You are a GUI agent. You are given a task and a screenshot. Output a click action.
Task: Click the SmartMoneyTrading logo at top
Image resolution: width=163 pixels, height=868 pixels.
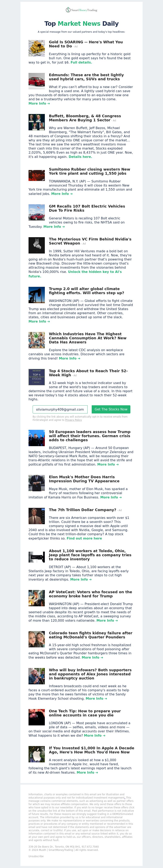[81, 10]
